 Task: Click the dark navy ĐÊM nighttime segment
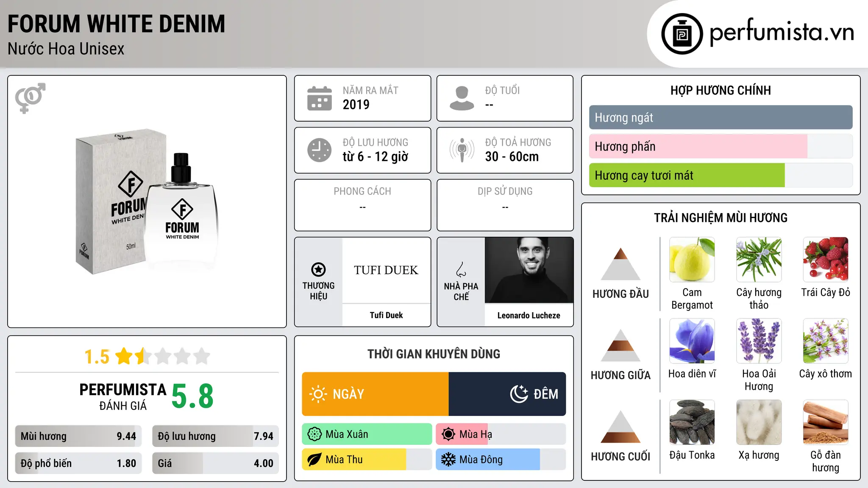[507, 394]
